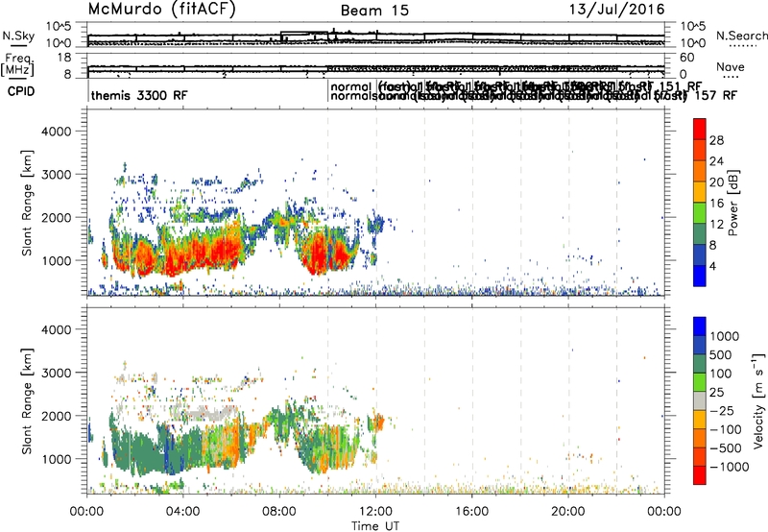Image resolution: width=768 pixels, height=532 pixels.
Task: Select the 16 label on Power colorbar
Action: coord(716,204)
